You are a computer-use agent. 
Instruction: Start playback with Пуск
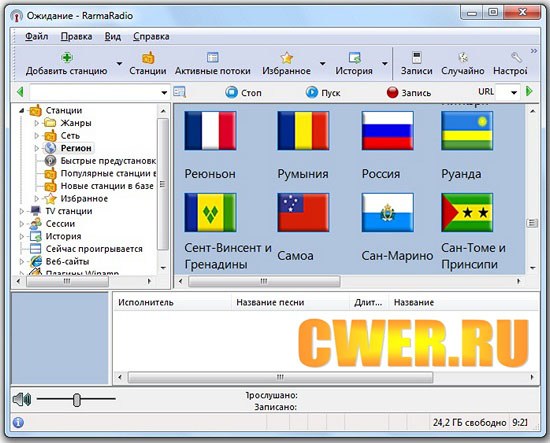point(323,92)
